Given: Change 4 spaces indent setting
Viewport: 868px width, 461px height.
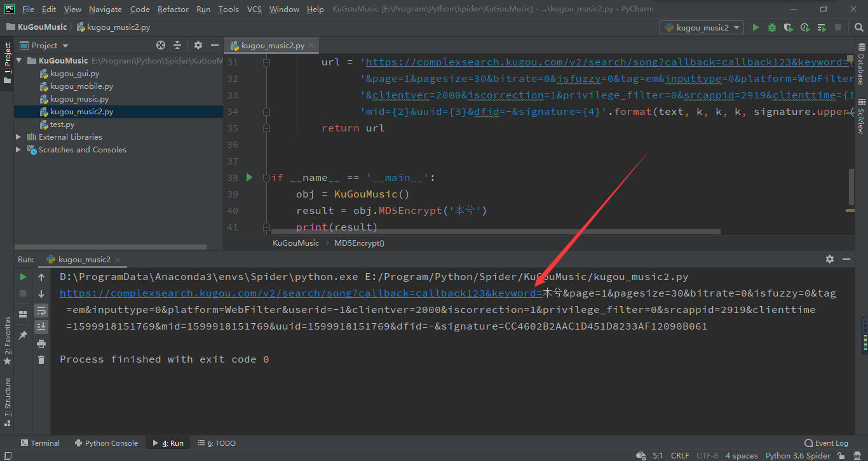Looking at the screenshot, I should pyautogui.click(x=742, y=455).
